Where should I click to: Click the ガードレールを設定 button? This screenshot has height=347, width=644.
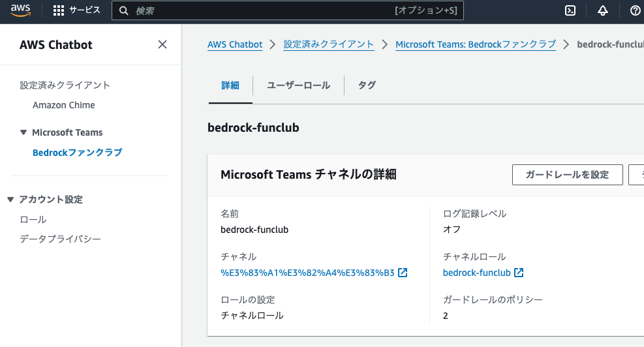(567, 175)
